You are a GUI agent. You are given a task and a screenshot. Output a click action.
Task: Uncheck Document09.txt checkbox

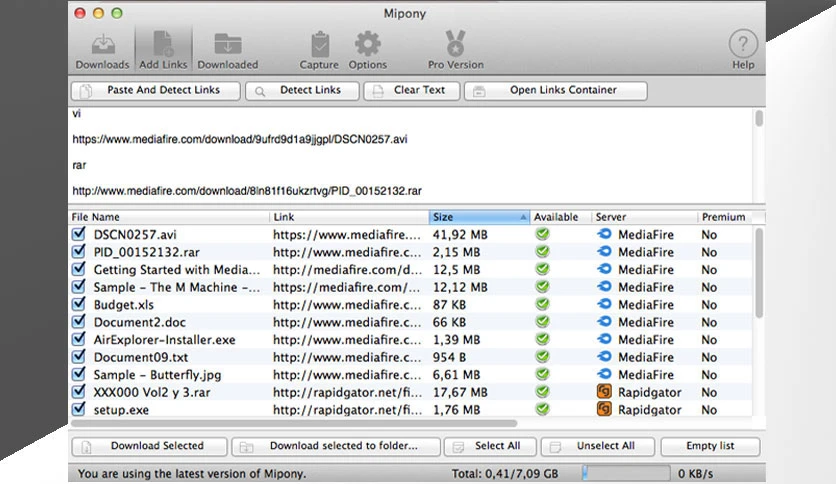[x=79, y=357]
